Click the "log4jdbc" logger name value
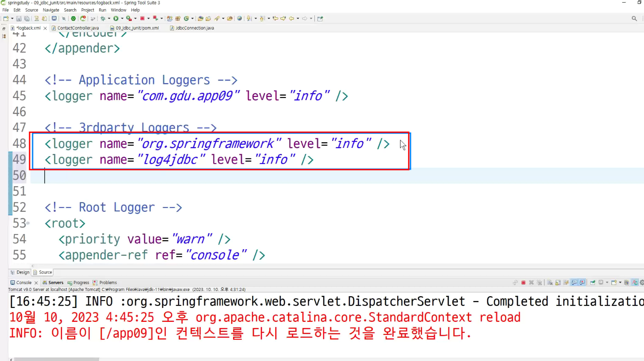This screenshot has width=644, height=361. (171, 160)
